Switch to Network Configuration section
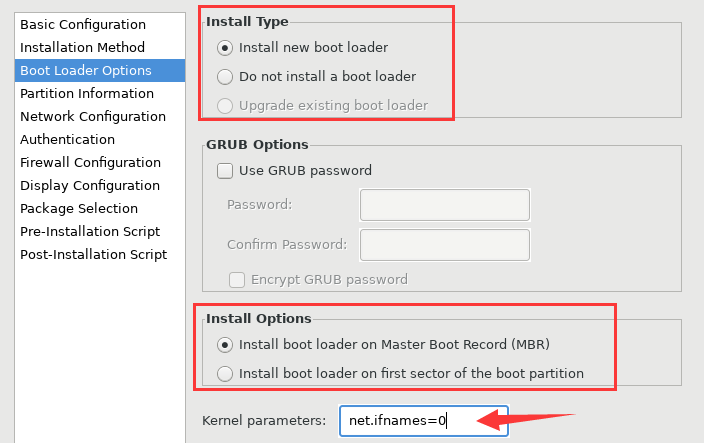Screen dimensions: 704x443 (x=93, y=116)
